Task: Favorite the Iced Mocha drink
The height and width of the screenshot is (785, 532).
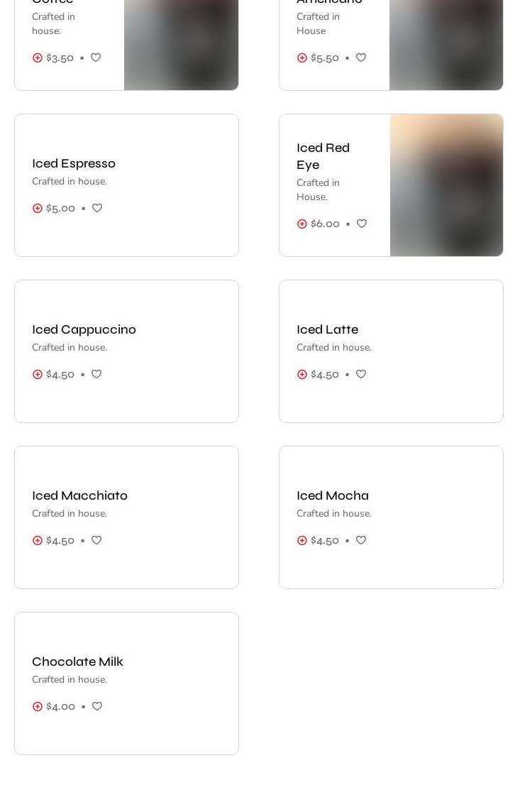Action: pos(361,540)
